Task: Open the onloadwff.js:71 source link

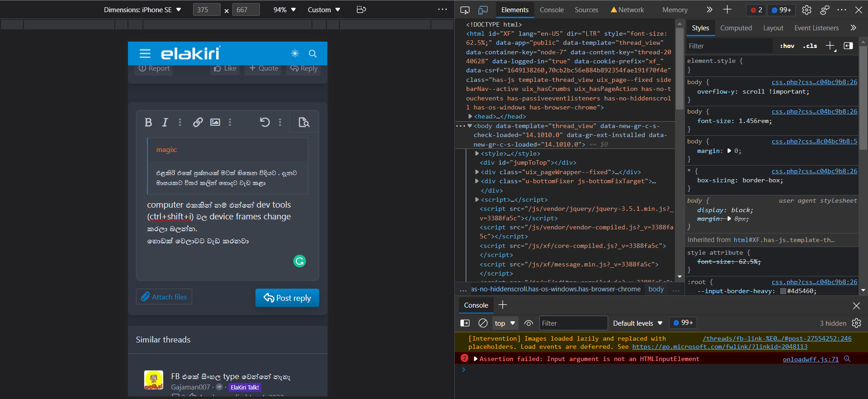Action: 811,359
